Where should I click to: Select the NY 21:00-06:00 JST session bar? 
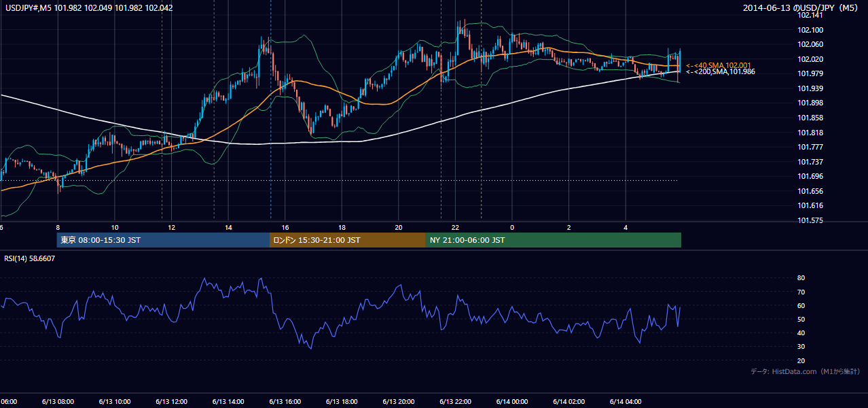[x=554, y=240]
